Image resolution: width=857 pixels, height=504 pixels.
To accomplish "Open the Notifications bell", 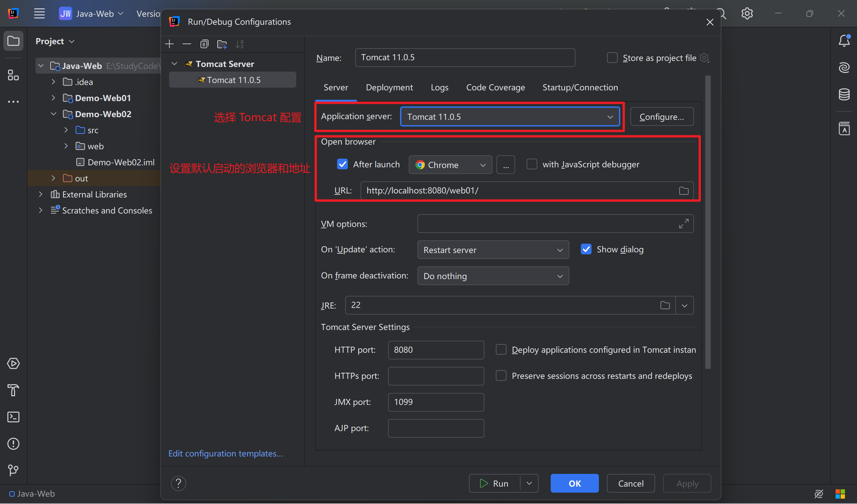I will (844, 41).
